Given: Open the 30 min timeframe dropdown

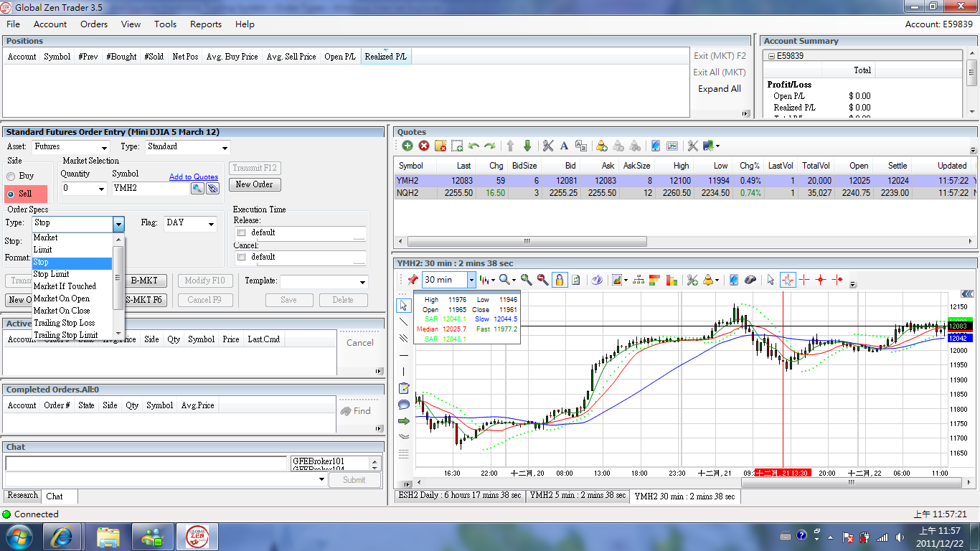Looking at the screenshot, I should coord(471,280).
